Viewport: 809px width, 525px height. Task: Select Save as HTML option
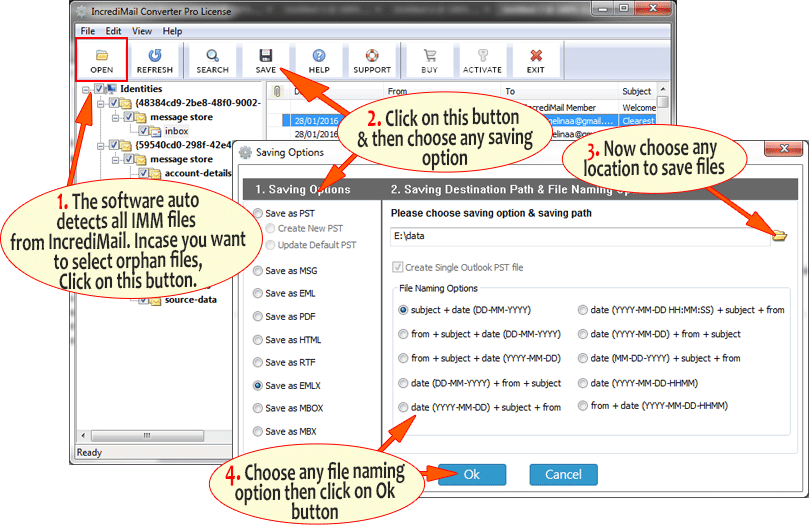(258, 339)
